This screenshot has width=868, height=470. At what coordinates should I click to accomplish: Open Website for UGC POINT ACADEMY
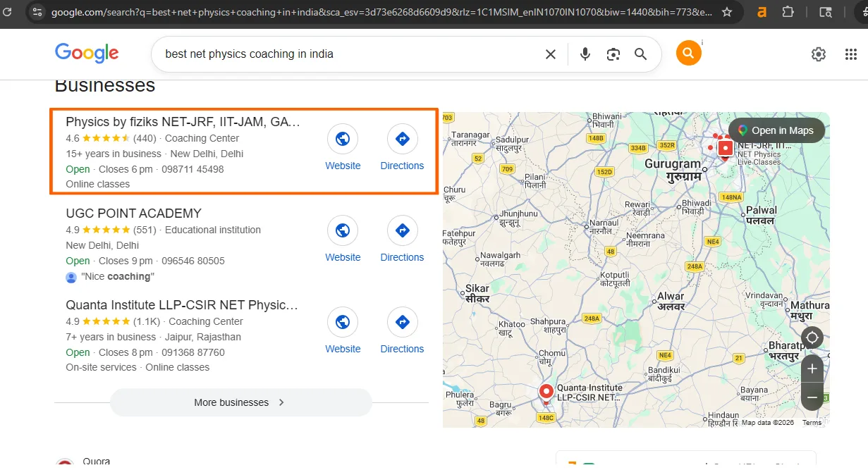point(343,239)
